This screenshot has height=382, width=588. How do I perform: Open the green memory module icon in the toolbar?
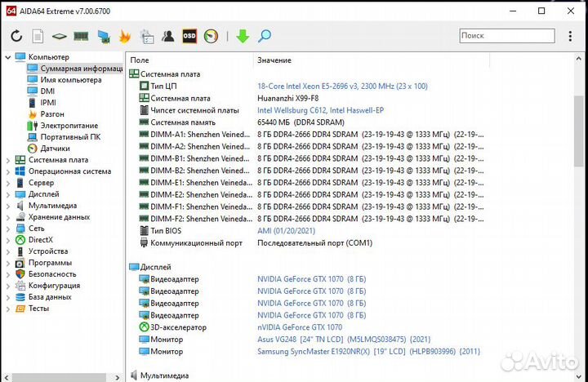pos(81,37)
